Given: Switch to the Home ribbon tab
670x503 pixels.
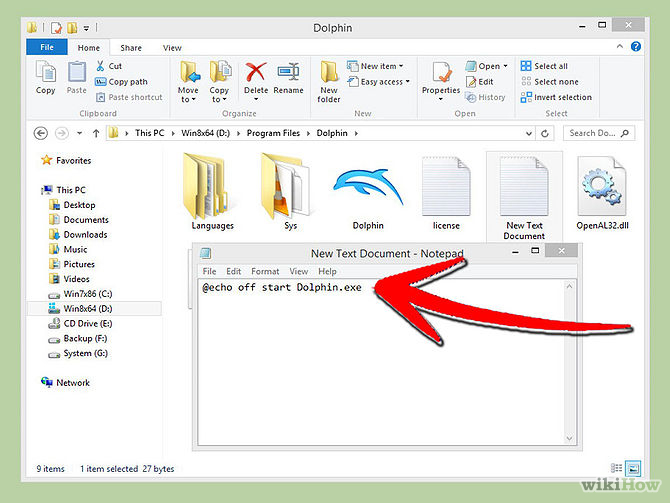Looking at the screenshot, I should (x=88, y=47).
